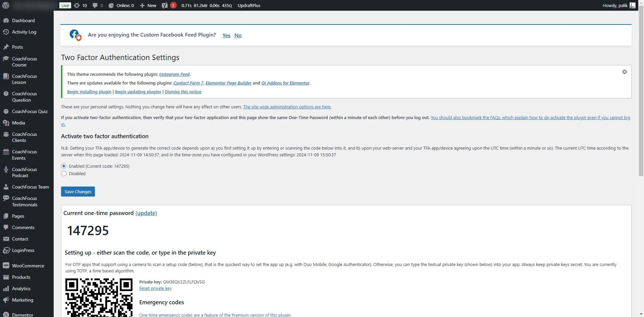This screenshot has height=317, width=644.
Task: Select the Disabled radio button
Action: (64, 173)
